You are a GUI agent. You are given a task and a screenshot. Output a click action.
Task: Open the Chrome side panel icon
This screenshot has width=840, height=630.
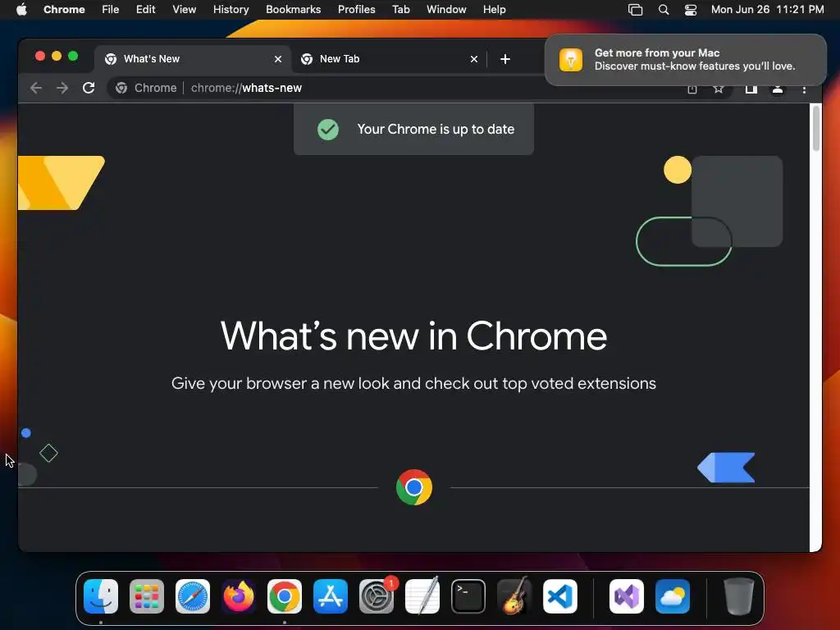point(751,89)
